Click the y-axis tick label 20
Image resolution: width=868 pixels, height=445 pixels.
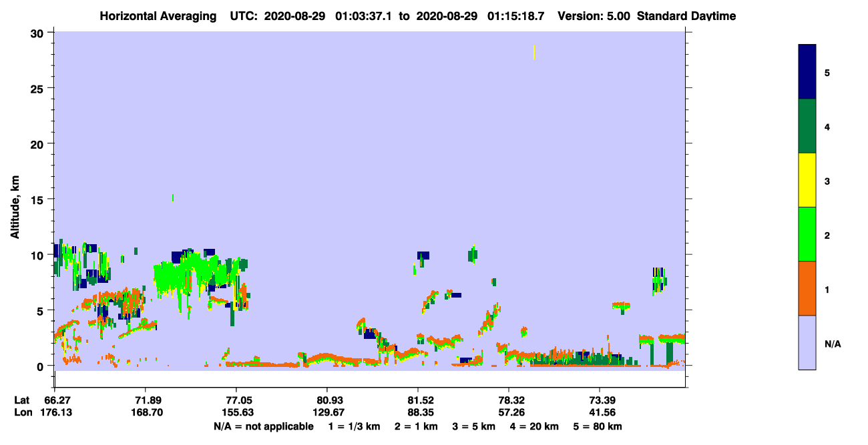coord(38,144)
